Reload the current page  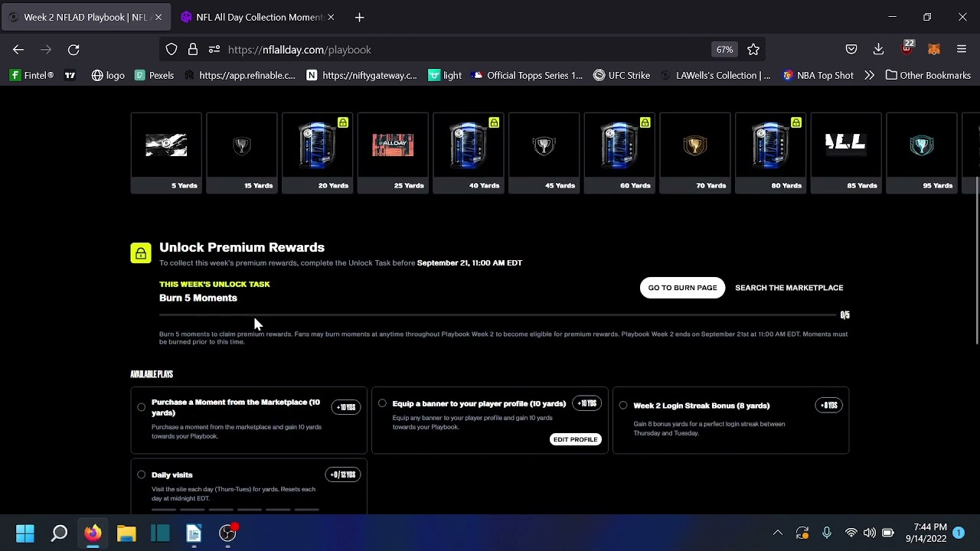[x=73, y=50]
